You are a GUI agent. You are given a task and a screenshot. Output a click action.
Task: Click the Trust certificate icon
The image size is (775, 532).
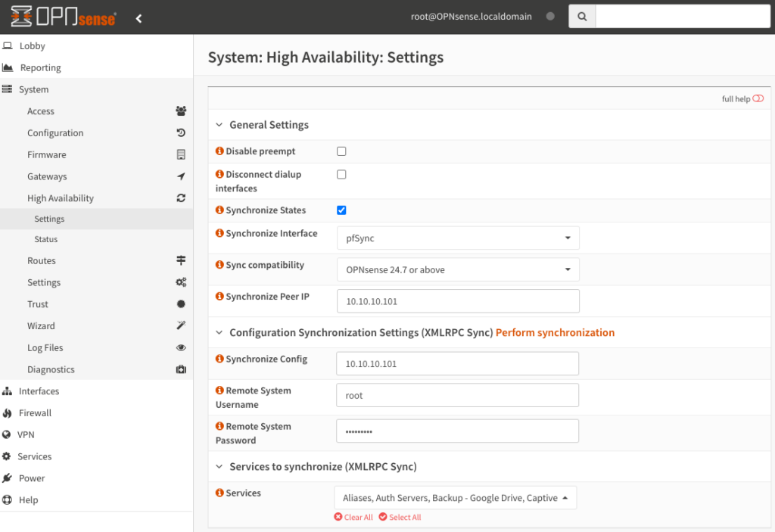click(181, 303)
